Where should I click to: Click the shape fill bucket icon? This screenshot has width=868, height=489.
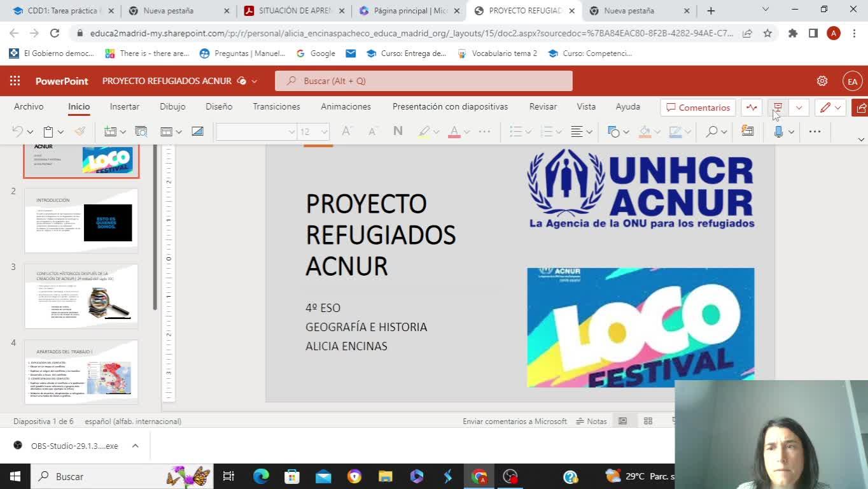click(645, 131)
